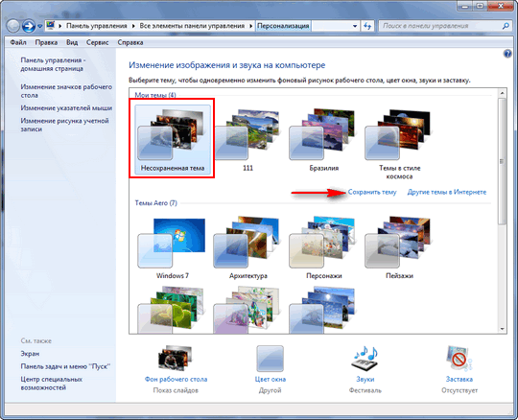Select the theme thumbnail below Персонажи
Screen dimensions: 518x420
[323, 311]
